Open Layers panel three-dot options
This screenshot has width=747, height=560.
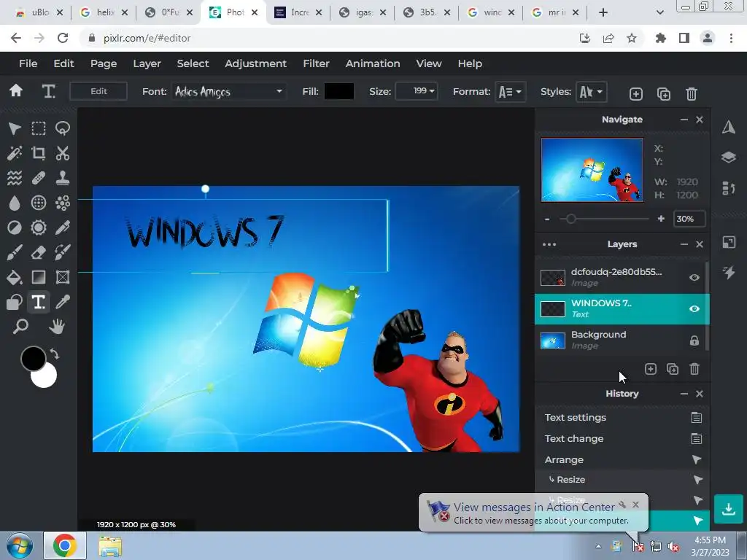pyautogui.click(x=549, y=244)
